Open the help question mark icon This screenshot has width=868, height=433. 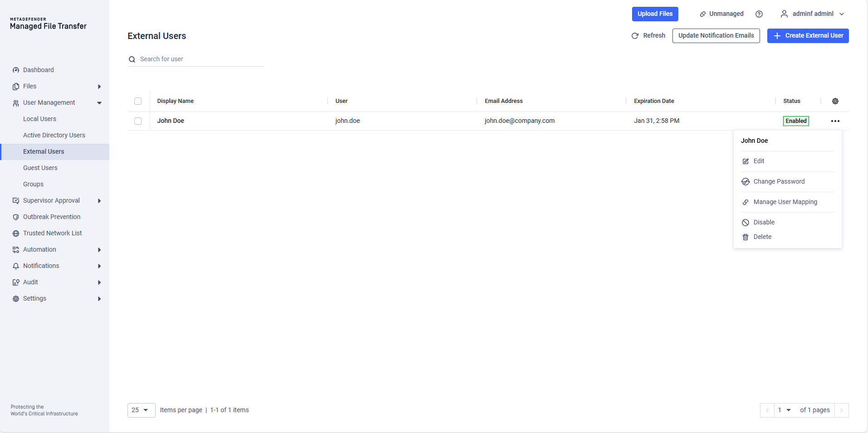(759, 14)
